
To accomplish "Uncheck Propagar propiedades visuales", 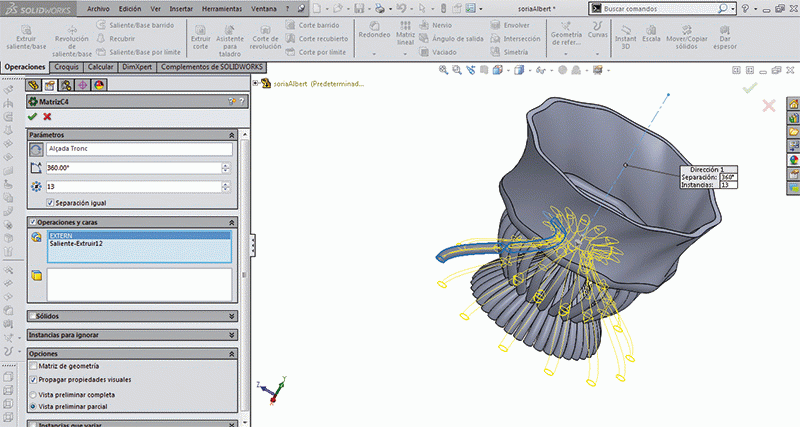I will pos(34,380).
